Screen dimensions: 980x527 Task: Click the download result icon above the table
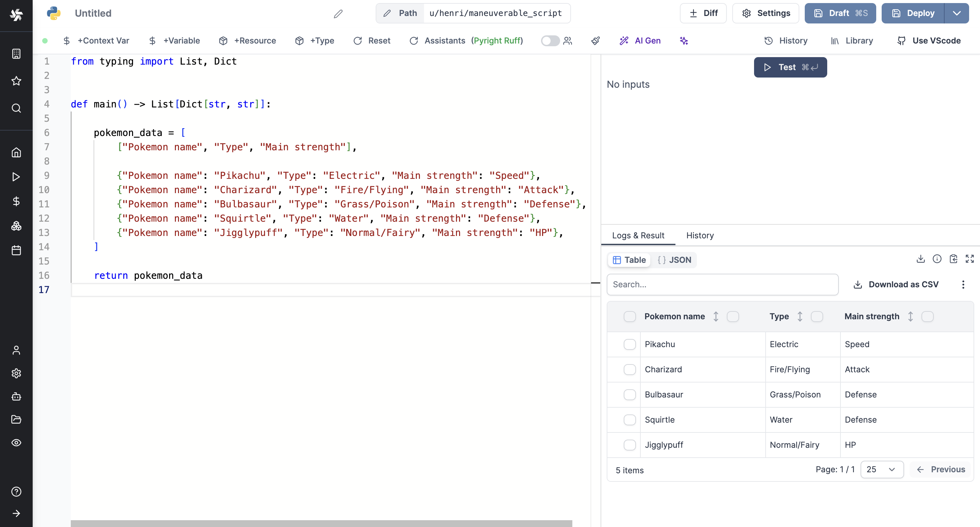point(920,259)
